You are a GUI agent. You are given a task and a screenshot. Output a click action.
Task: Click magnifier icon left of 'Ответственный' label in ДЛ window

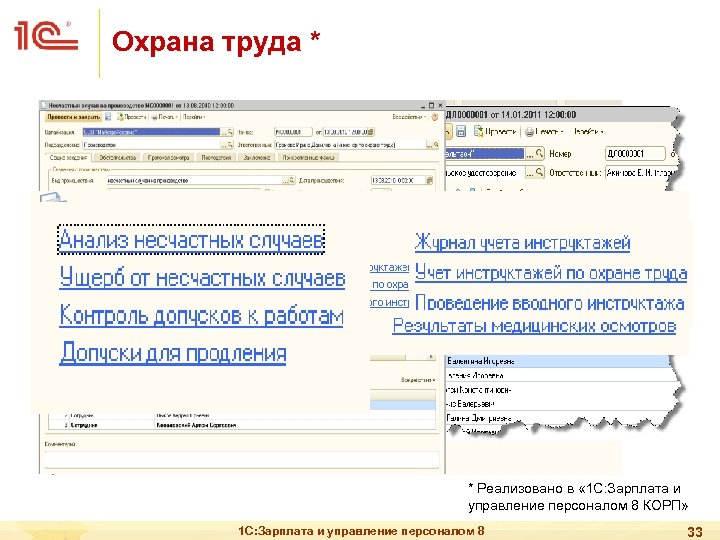pos(540,172)
